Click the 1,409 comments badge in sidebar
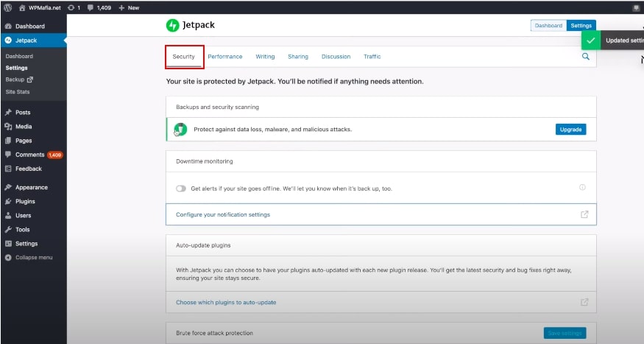 click(x=54, y=155)
